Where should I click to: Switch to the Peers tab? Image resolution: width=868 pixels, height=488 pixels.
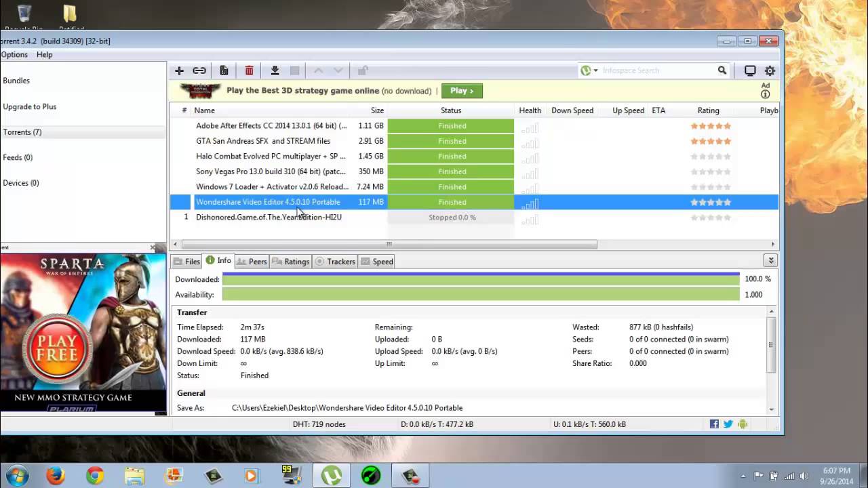pos(251,262)
